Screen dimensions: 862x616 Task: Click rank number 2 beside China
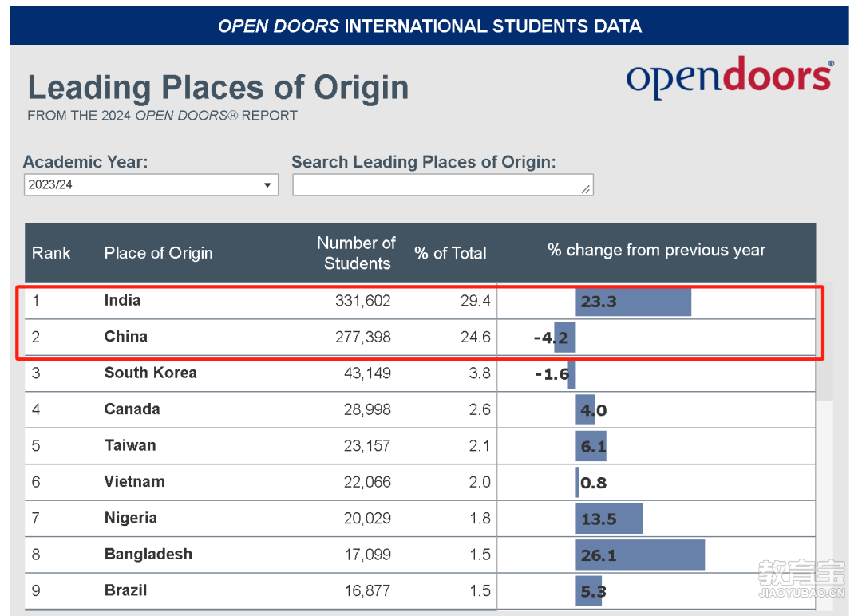tap(36, 337)
